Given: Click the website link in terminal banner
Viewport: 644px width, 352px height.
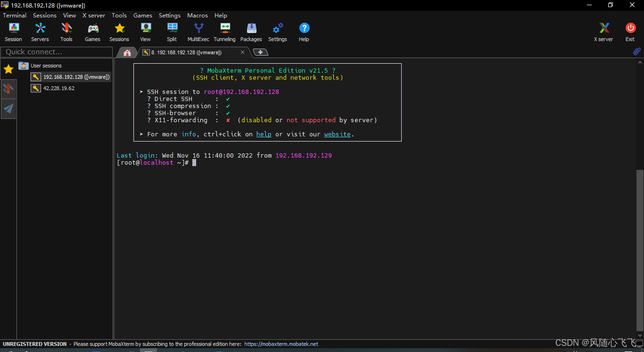Looking at the screenshot, I should [x=338, y=134].
